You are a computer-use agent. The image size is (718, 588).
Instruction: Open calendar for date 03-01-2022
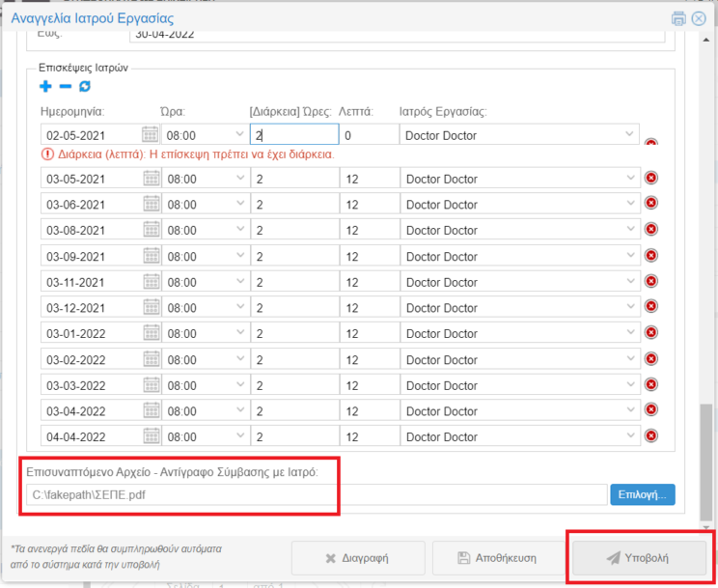152,333
